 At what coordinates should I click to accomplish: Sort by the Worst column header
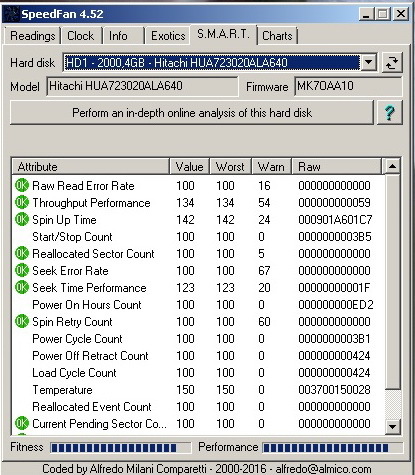230,166
